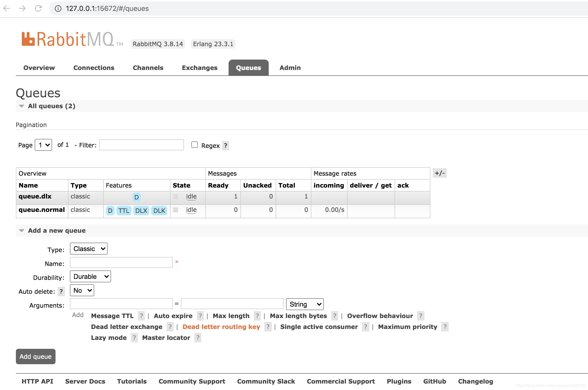Click the help icon beside Dead letter exchange
This screenshot has width=588, height=390.
coord(170,326)
